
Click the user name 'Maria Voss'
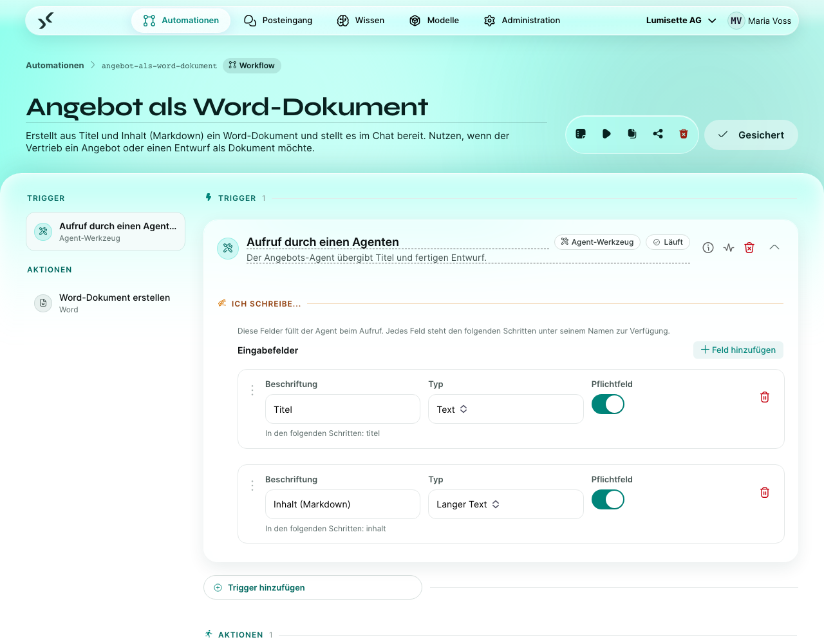[x=769, y=21]
